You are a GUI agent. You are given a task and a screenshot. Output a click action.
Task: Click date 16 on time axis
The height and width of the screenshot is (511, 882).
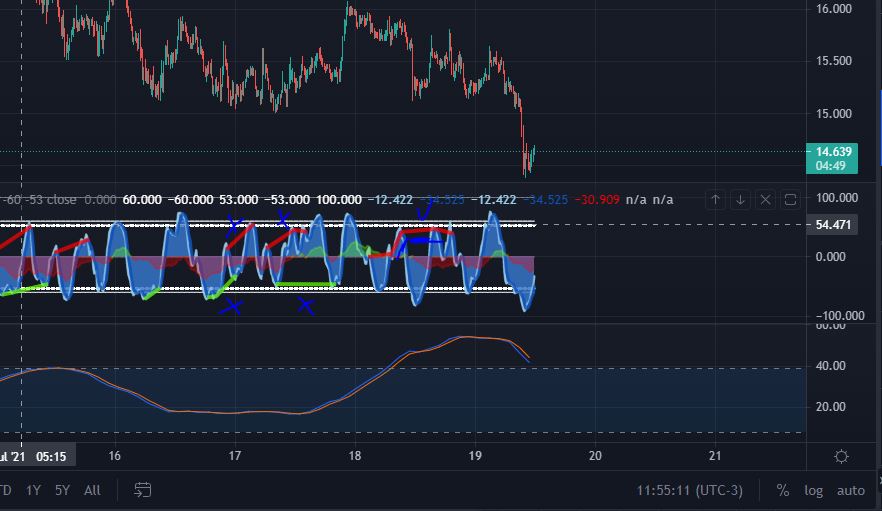click(114, 456)
